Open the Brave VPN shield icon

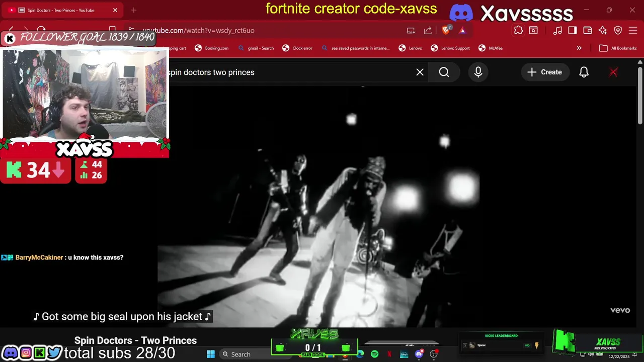click(618, 31)
